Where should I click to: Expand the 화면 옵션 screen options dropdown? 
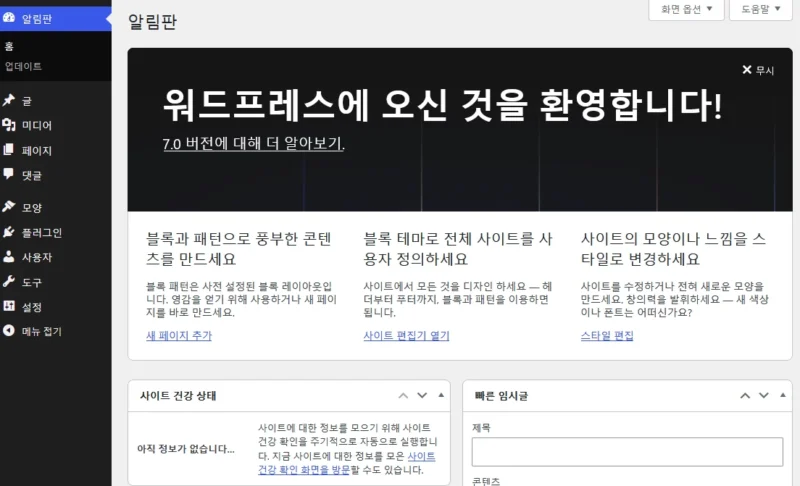[x=686, y=9]
